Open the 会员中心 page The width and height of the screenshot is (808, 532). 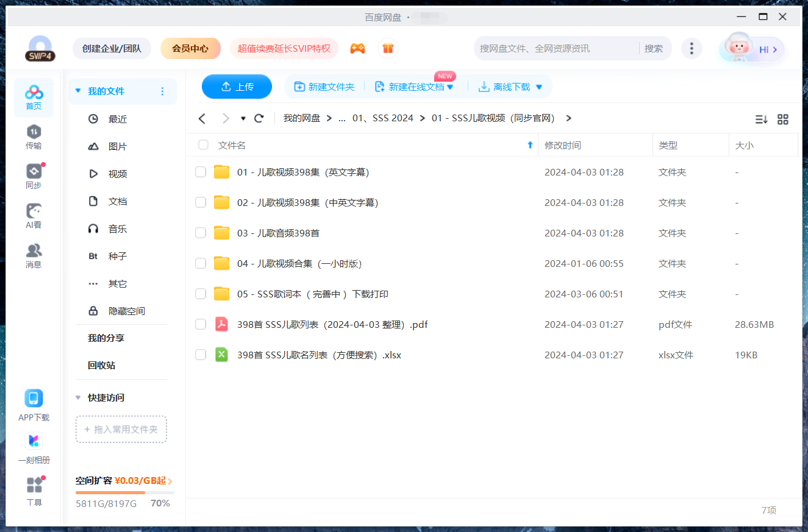click(x=190, y=48)
